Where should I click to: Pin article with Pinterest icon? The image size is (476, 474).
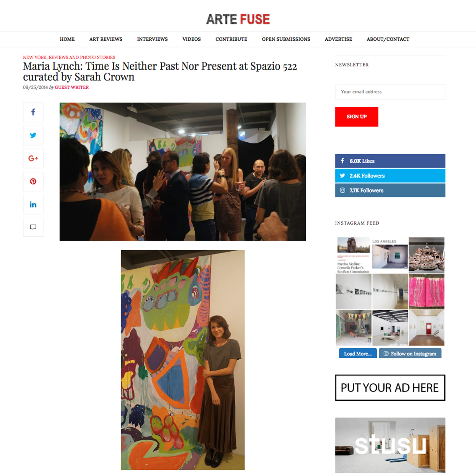coord(33,181)
